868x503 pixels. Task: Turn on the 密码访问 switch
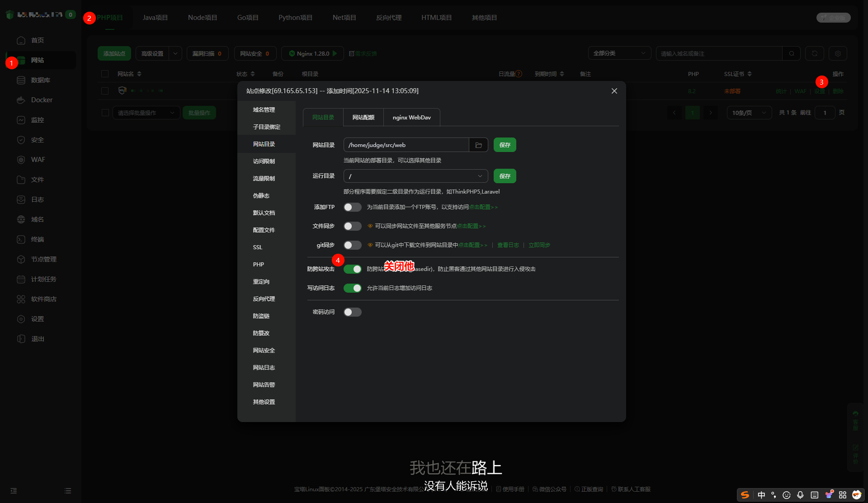pyautogui.click(x=352, y=312)
